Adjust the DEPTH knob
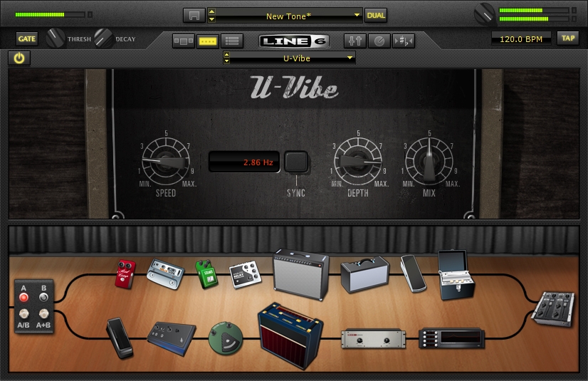This screenshot has height=381, width=588. (358, 162)
